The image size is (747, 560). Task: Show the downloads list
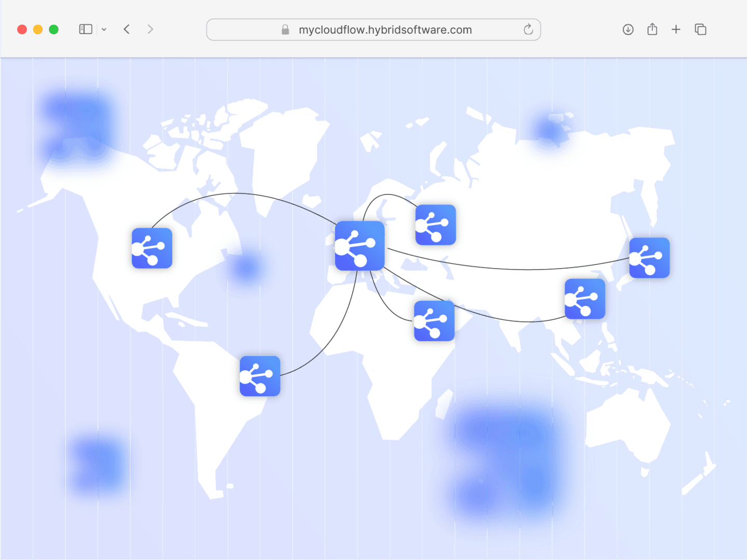[628, 30]
